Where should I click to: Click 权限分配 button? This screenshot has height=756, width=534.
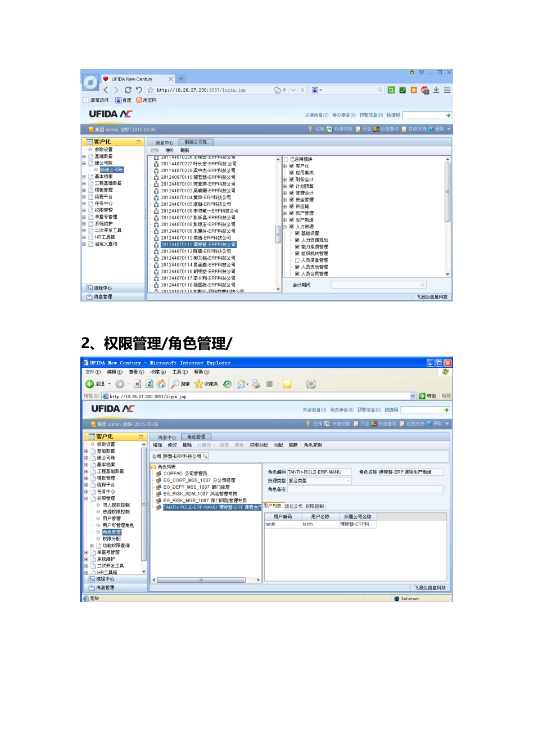coord(259,445)
